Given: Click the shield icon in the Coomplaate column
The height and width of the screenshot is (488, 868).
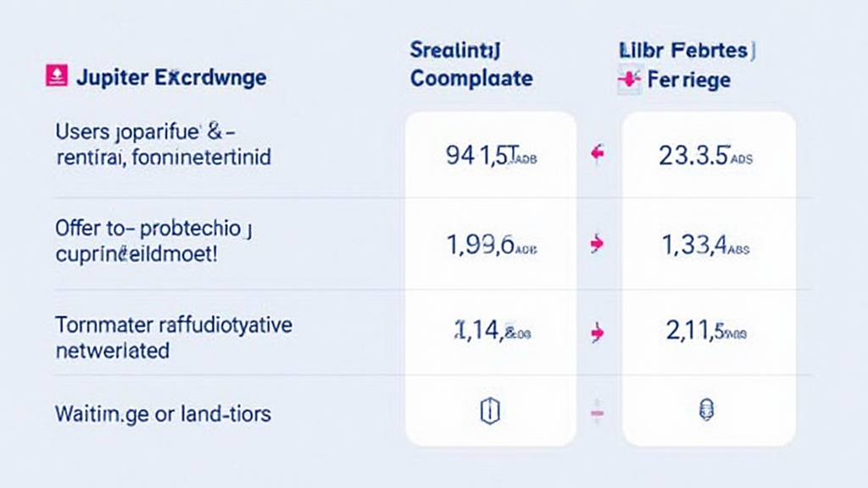Looking at the screenshot, I should pyautogui.click(x=490, y=412).
